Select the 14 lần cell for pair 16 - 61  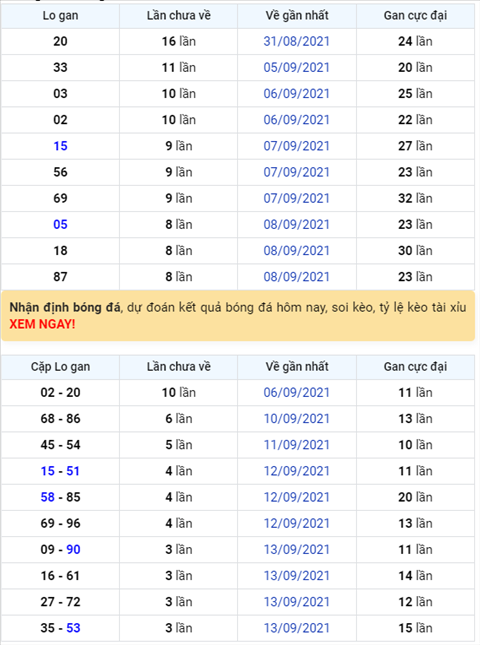[x=415, y=576]
